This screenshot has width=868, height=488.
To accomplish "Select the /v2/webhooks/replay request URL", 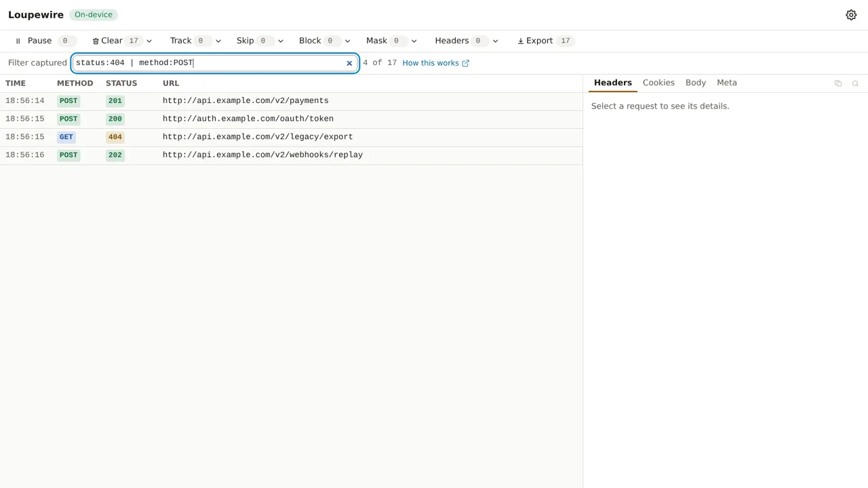I will tap(262, 155).
